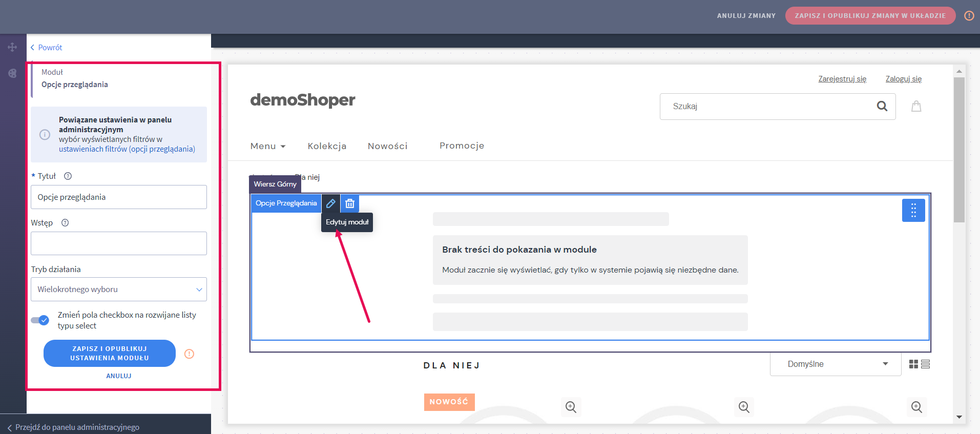Open the Promocje menu item
This screenshot has width=980, height=434.
462,146
